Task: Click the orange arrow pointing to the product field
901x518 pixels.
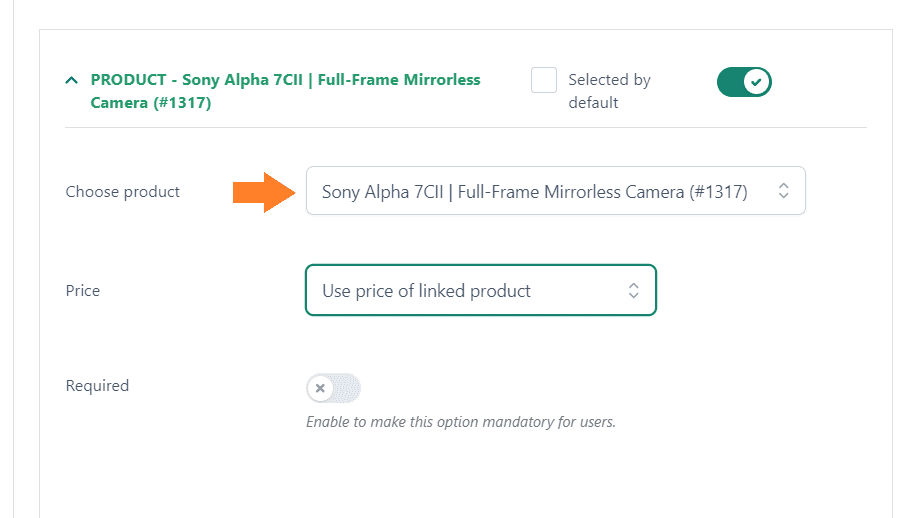Action: pyautogui.click(x=264, y=192)
